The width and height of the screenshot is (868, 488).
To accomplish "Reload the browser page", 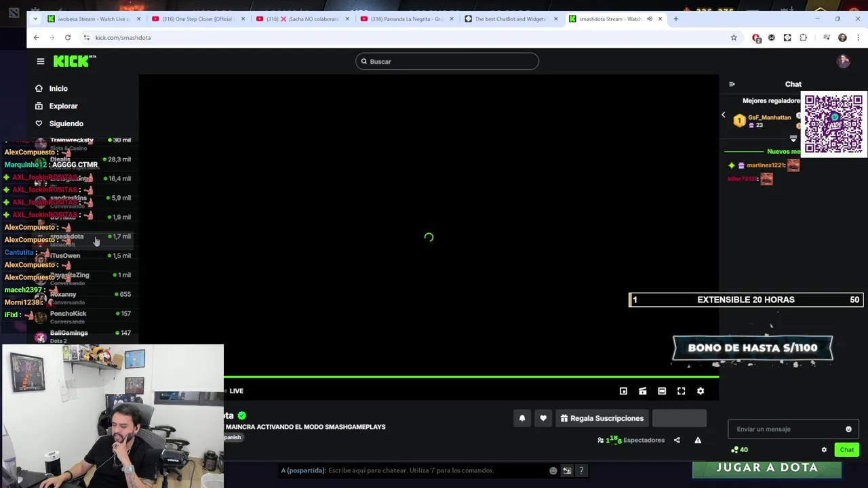I will 68,38.
